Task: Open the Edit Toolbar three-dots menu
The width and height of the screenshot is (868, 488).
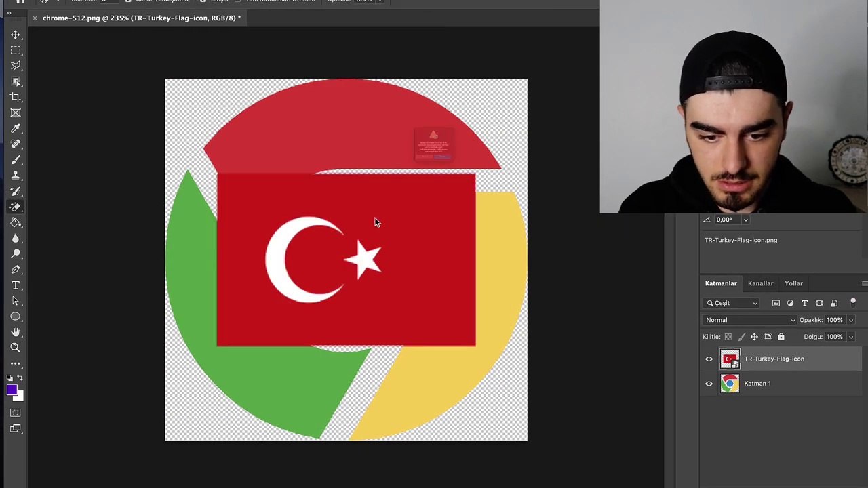Action: pos(16,364)
